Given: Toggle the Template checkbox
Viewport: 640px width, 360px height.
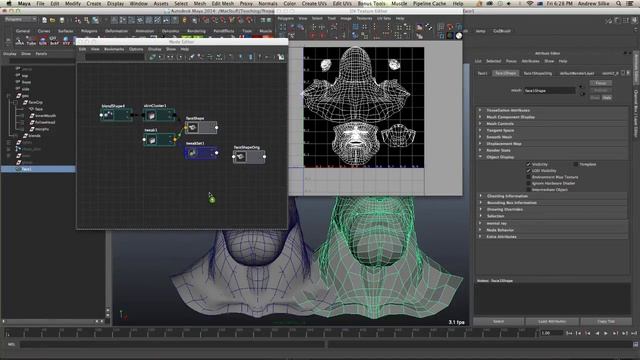Looking at the screenshot, I should click(x=576, y=164).
